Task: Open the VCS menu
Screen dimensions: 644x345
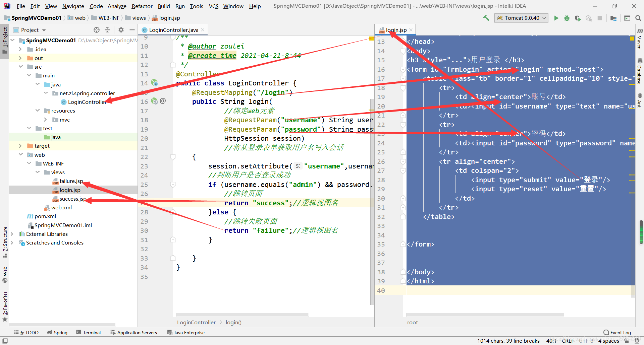Action: click(214, 6)
